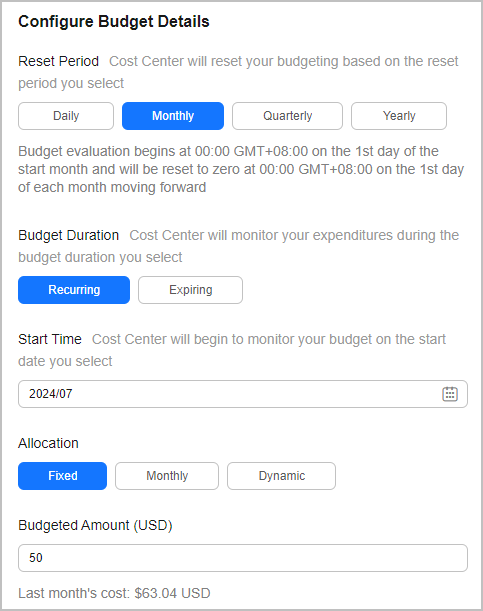Select Fixed allocation type
Viewport: 483px width, 611px height.
coord(62,476)
